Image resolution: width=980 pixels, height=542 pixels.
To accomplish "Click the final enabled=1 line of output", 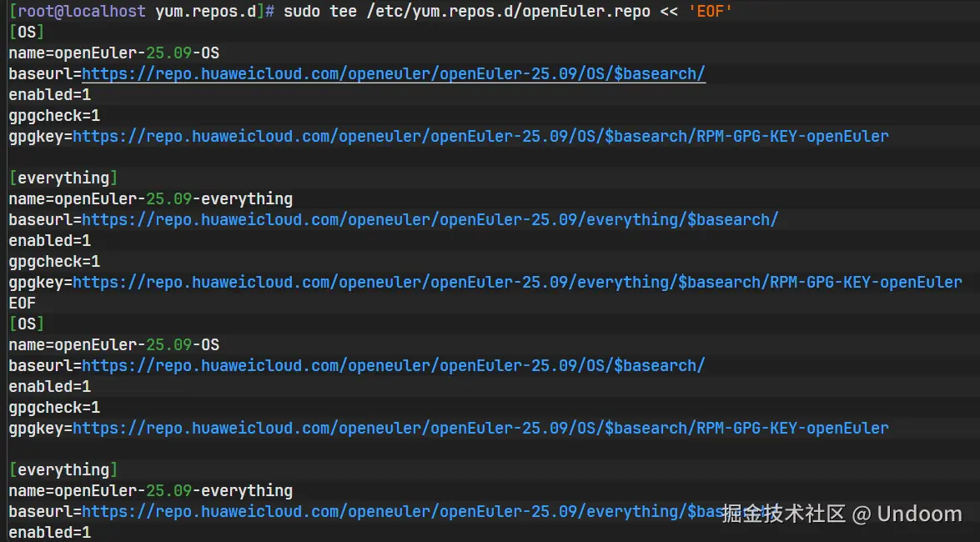I will pos(50,533).
